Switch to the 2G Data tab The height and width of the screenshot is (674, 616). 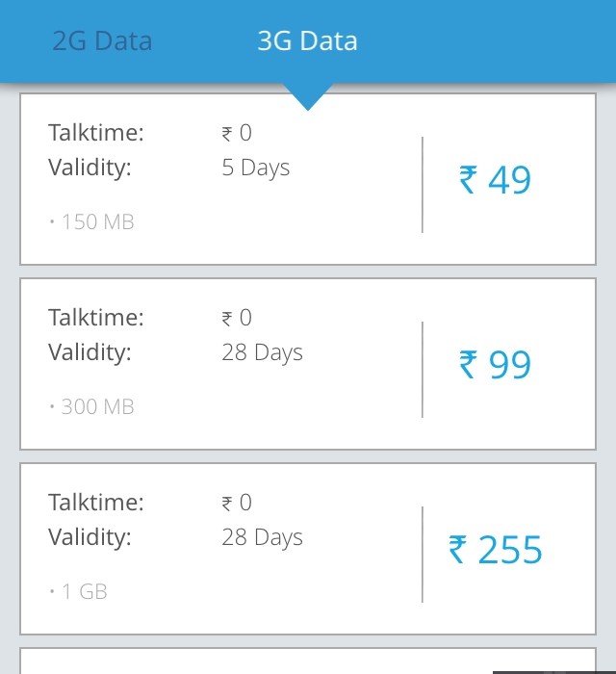point(102,41)
